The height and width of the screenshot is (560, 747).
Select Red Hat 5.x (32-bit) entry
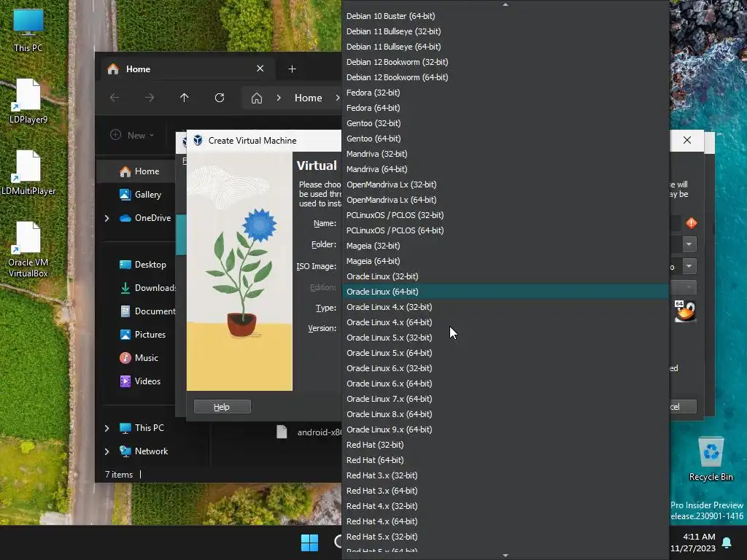(x=505, y=536)
